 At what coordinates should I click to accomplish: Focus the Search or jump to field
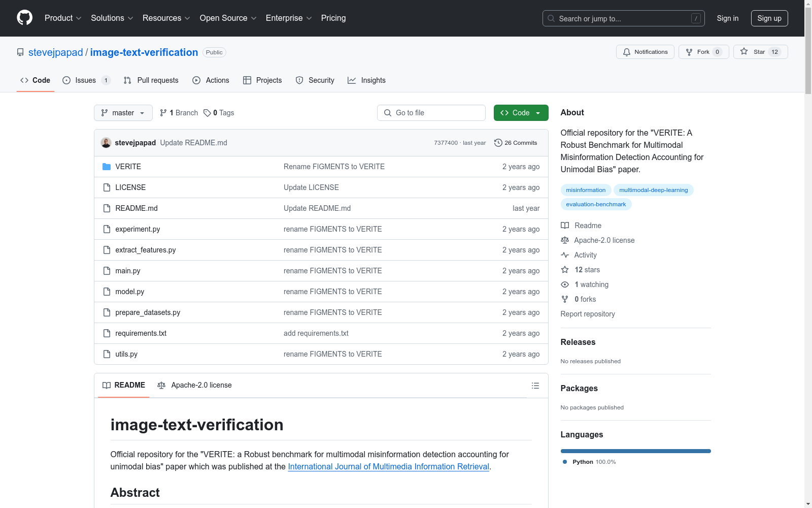(624, 18)
